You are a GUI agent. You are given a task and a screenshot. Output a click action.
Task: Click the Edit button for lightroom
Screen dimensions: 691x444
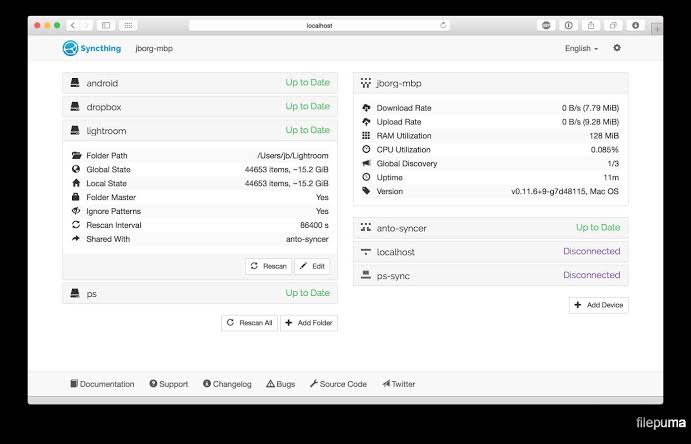coord(312,266)
